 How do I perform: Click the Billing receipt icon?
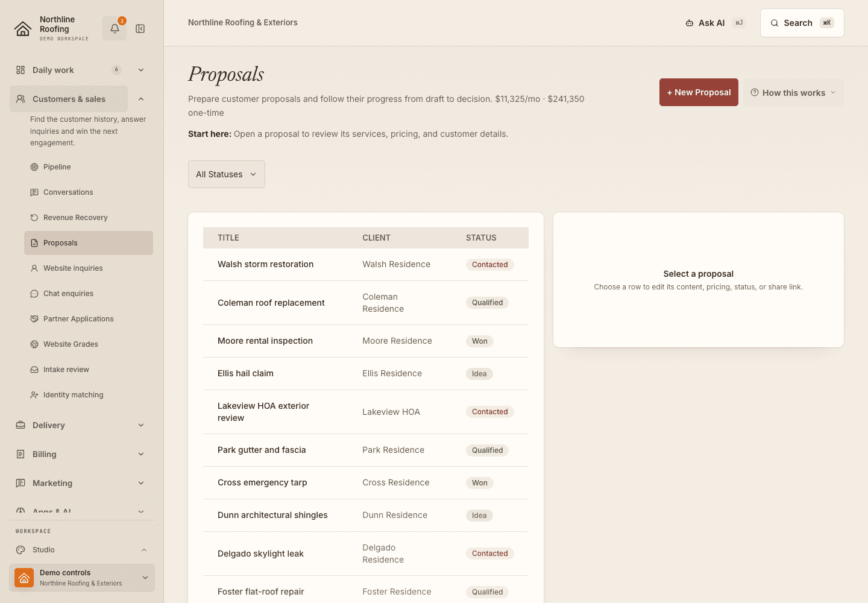click(20, 454)
